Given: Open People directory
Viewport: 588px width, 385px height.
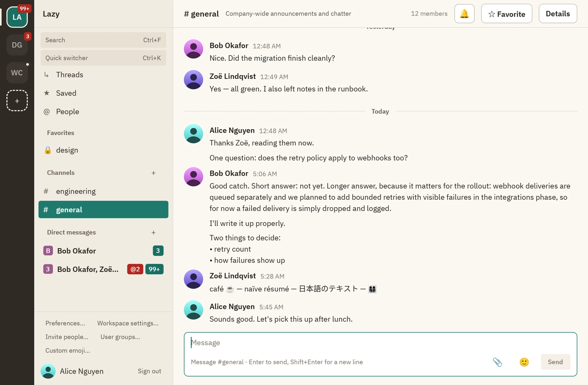Looking at the screenshot, I should pyautogui.click(x=103, y=112).
